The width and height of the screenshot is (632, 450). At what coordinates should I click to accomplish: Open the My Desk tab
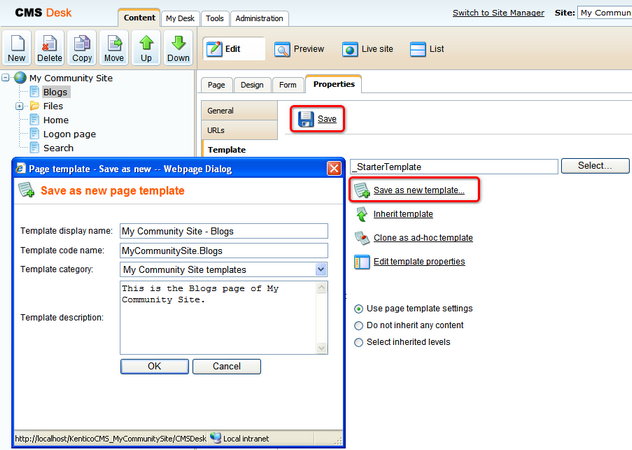coord(180,18)
